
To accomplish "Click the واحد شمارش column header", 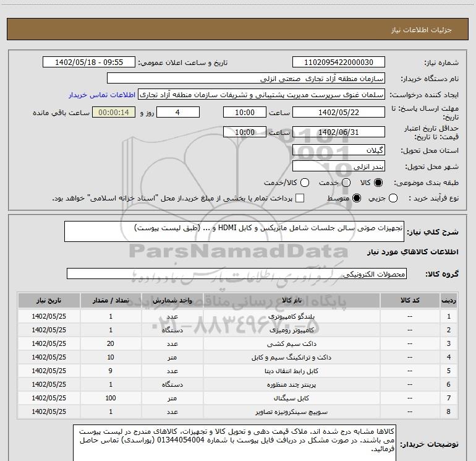I will tap(172, 301).
